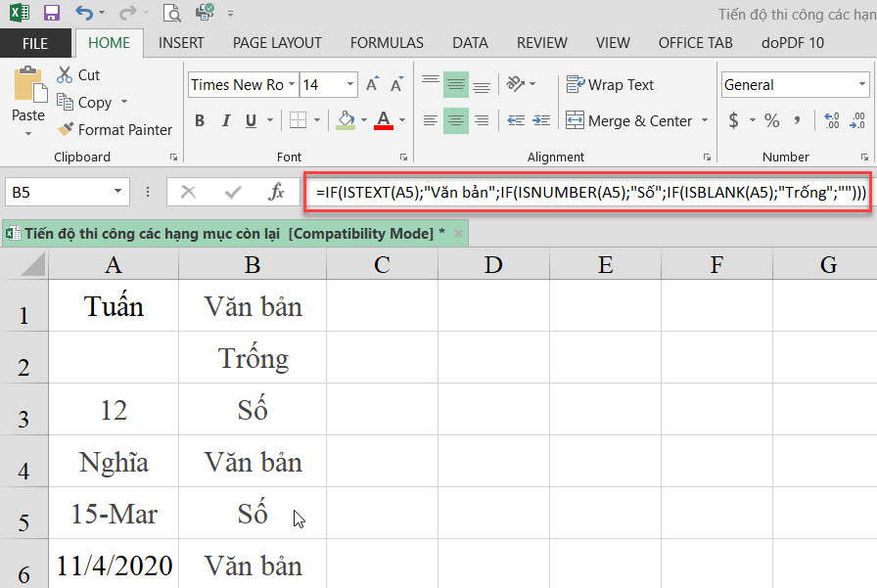The width and height of the screenshot is (877, 588).
Task: Toggle center alignment for cell text
Action: point(456,120)
